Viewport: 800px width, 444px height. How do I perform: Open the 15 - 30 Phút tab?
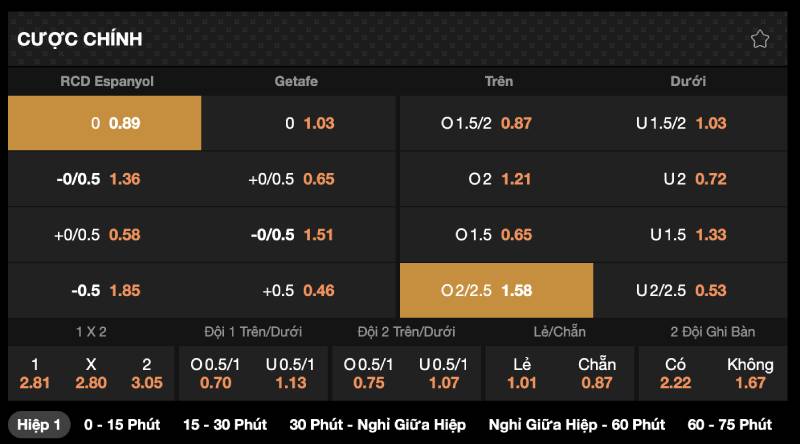(225, 425)
